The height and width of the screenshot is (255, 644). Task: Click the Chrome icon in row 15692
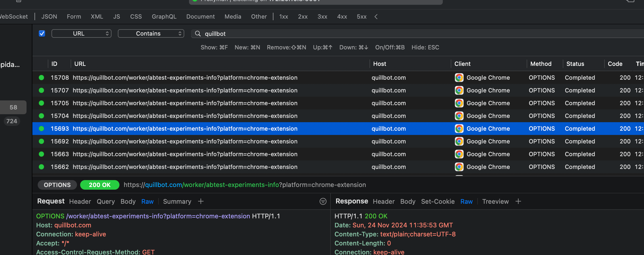click(459, 141)
